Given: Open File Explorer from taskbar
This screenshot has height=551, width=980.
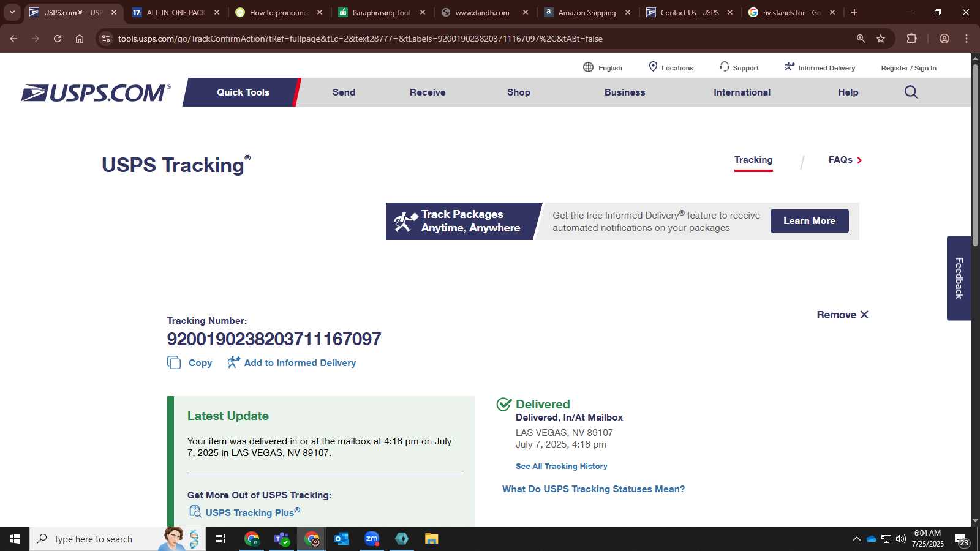Looking at the screenshot, I should 432,539.
